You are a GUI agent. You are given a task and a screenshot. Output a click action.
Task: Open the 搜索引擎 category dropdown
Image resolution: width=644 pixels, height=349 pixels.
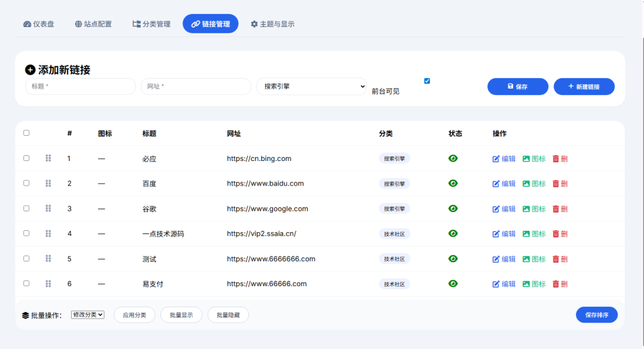coord(311,86)
